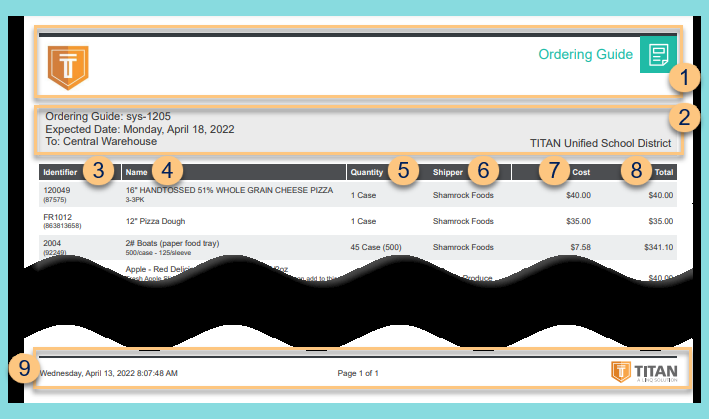This screenshot has width=709, height=419.
Task: Click the 'Wednesday, April 13, 2022 8:07:48 AM' timestamp
Action: (x=109, y=373)
